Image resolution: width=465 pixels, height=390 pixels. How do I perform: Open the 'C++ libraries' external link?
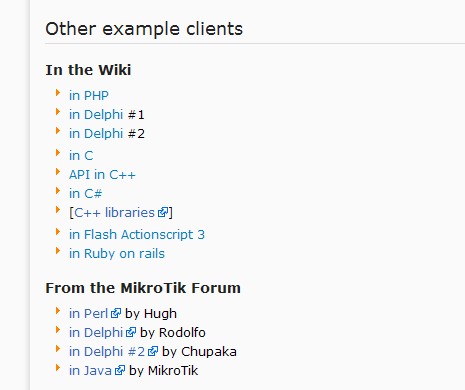tap(114, 213)
